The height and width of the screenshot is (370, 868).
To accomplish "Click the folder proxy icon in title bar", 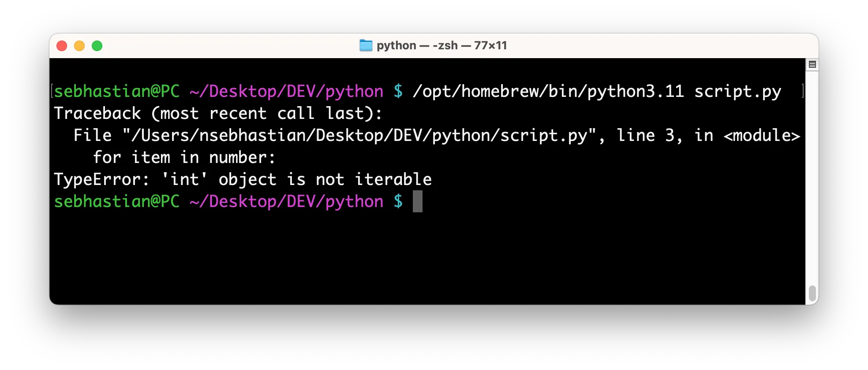I will point(366,45).
